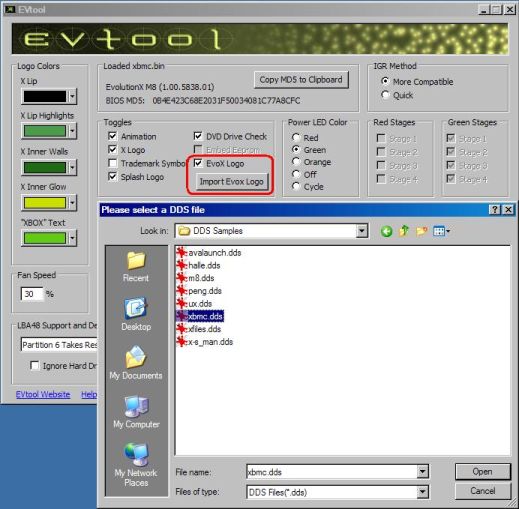The image size is (519, 509).
Task: Click the yellow X Inner Glow swatch
Action: pyautogui.click(x=45, y=203)
